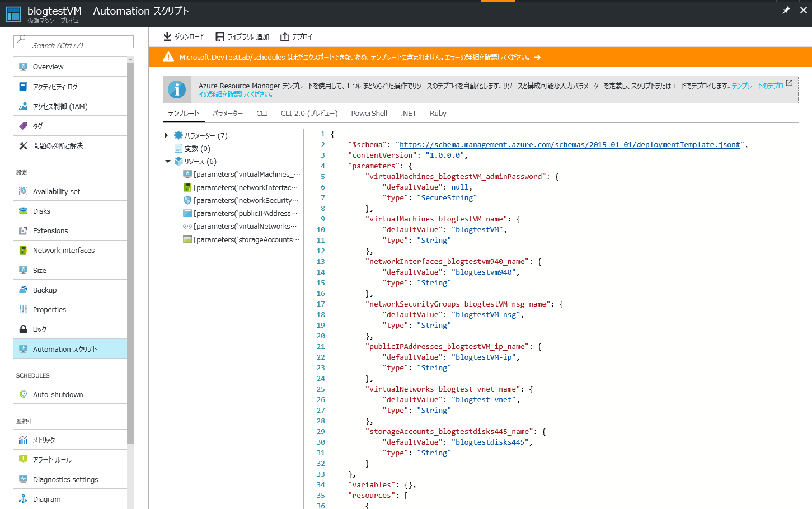Open 問題の診断と解決 wrench icon
The width and height of the screenshot is (812, 509).
click(23, 145)
